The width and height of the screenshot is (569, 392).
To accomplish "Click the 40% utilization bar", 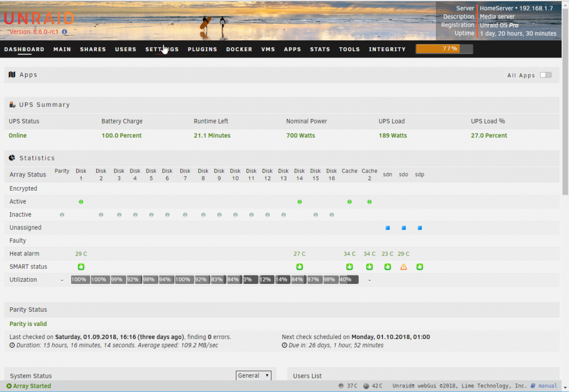I will coord(349,279).
